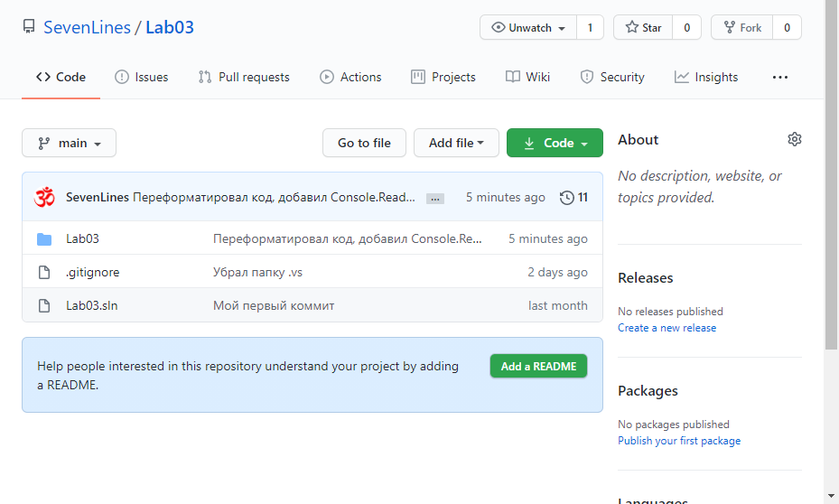Viewport: 839px width, 504px height.
Task: Open the Actions tab
Action: pyautogui.click(x=350, y=77)
